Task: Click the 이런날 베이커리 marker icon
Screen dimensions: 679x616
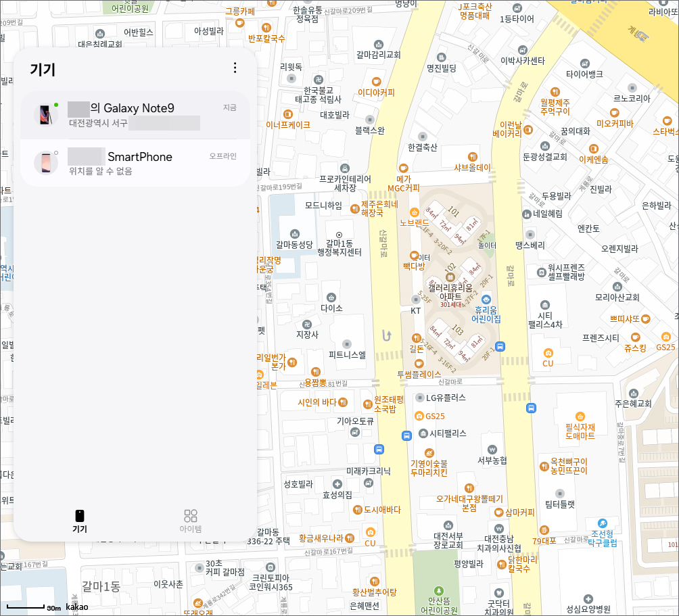Action: [528, 129]
